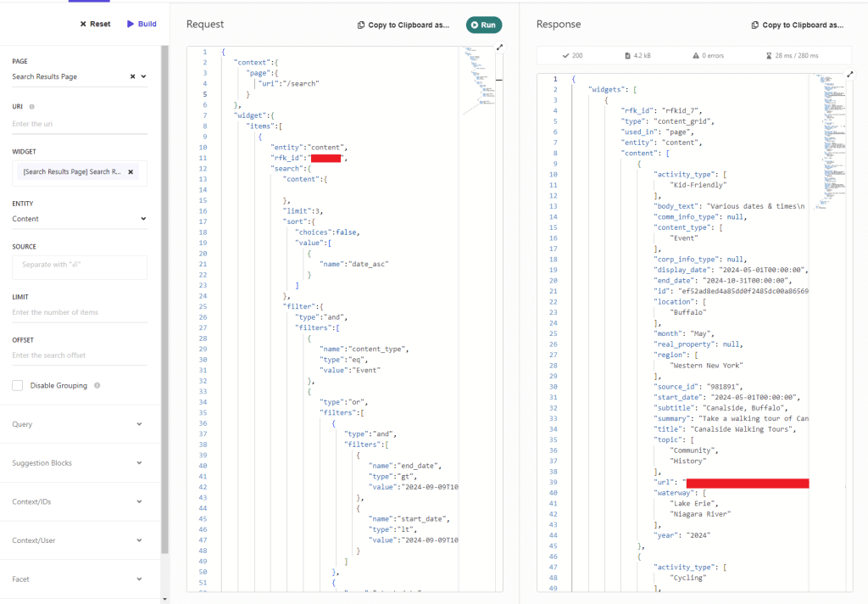Expand the Request editor to fullscreen
This screenshot has width=868, height=604.
499,48
